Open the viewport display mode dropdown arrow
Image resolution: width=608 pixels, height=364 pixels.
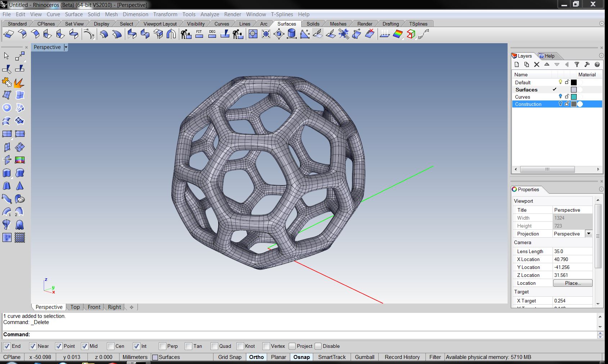[x=66, y=47]
